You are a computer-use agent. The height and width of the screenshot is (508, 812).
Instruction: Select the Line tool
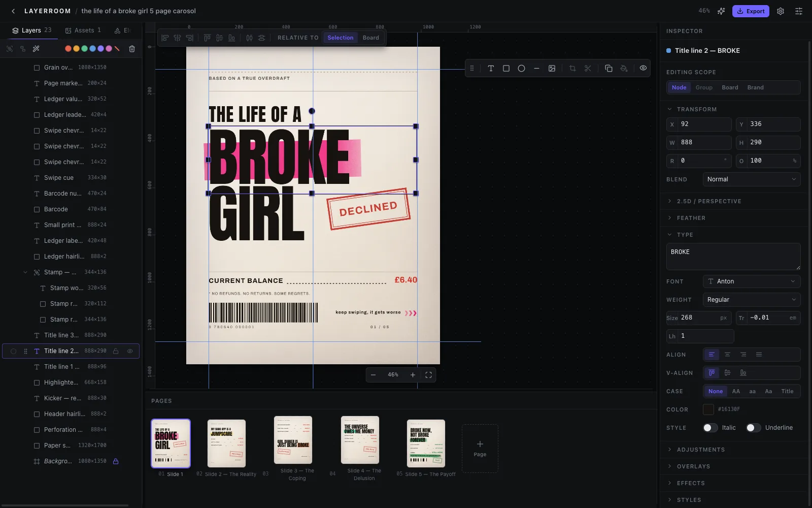[536, 69]
